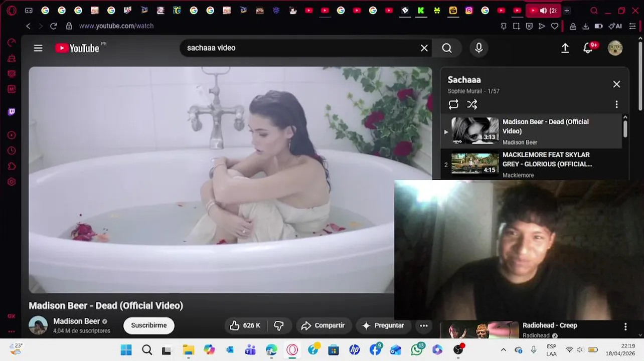Open Opera easy setup sliders

tap(632, 26)
